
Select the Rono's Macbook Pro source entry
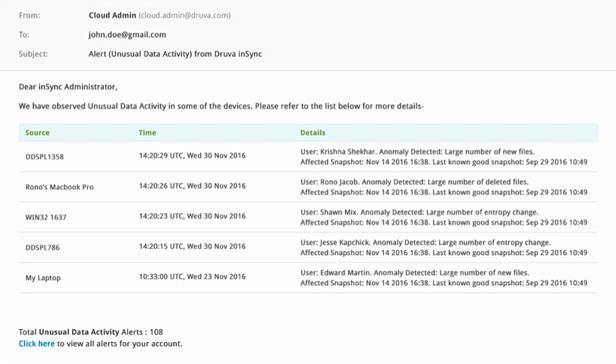tap(59, 187)
